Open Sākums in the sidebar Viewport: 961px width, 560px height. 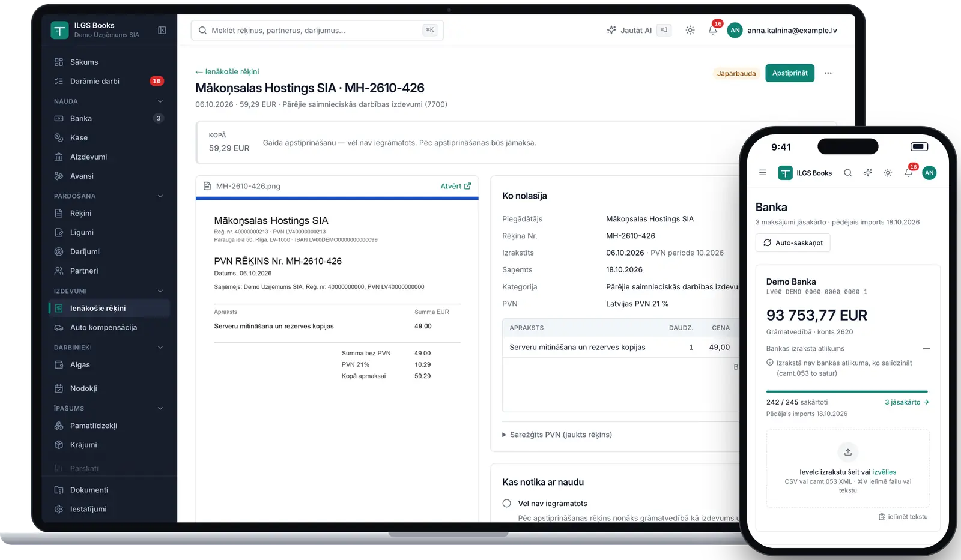(x=109, y=62)
